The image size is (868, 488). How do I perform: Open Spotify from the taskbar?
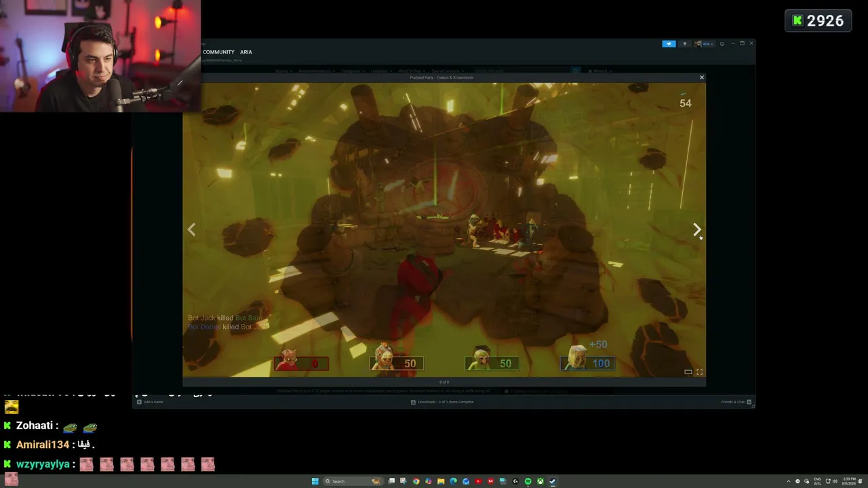pyautogui.click(x=528, y=481)
